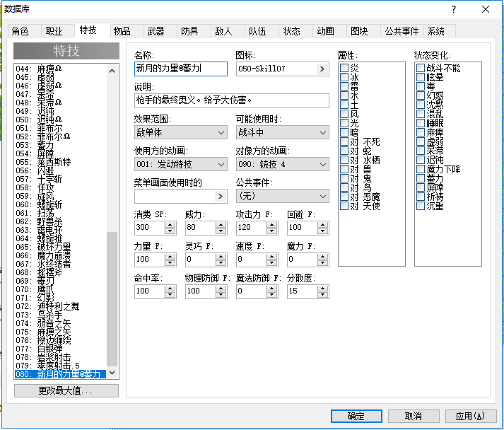Screen dimensions: 504x430
Task: Decrease 回避 F value with down arrow
Action: [x=323, y=231]
